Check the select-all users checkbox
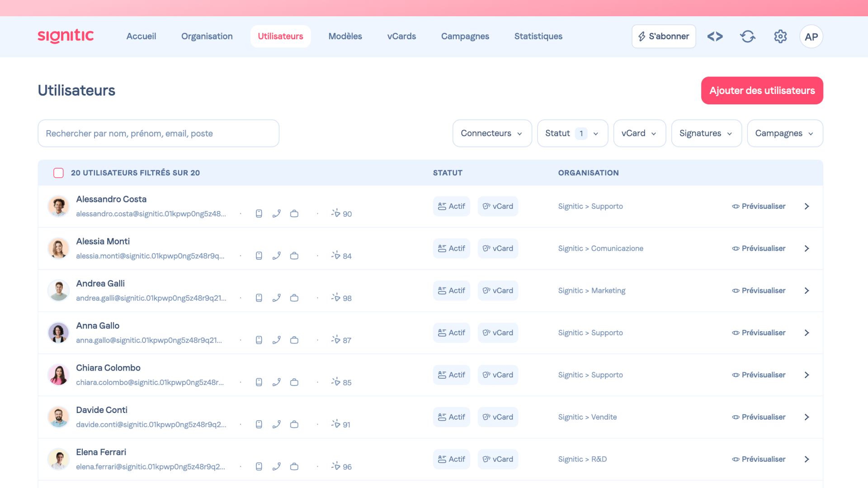The height and width of the screenshot is (488, 868). [58, 173]
